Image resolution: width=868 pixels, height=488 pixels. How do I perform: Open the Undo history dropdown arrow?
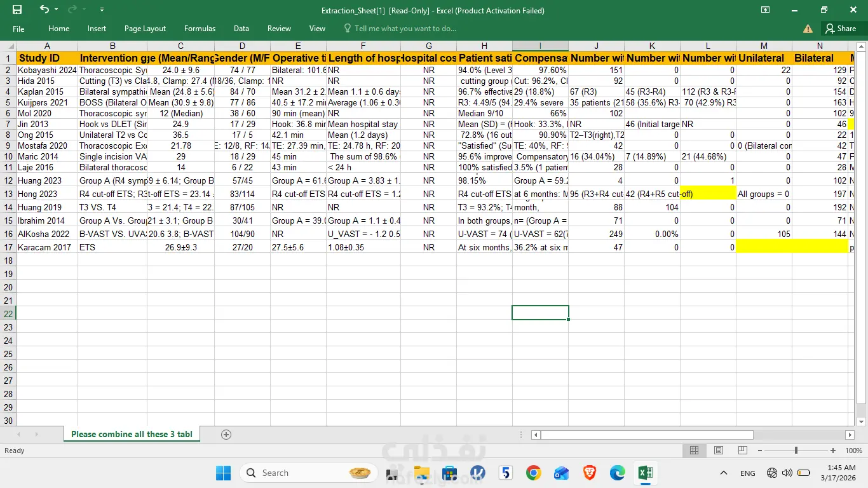(x=57, y=10)
